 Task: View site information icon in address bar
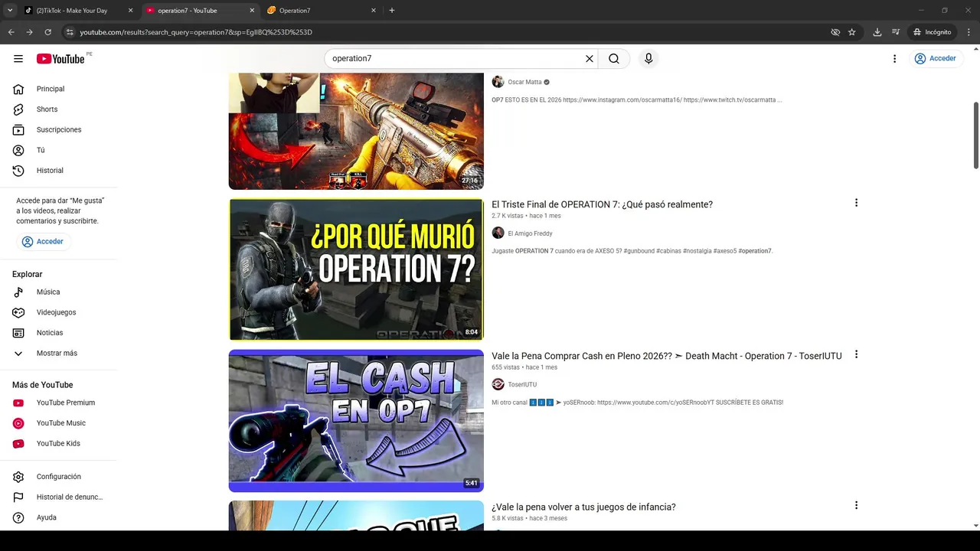pyautogui.click(x=69, y=32)
